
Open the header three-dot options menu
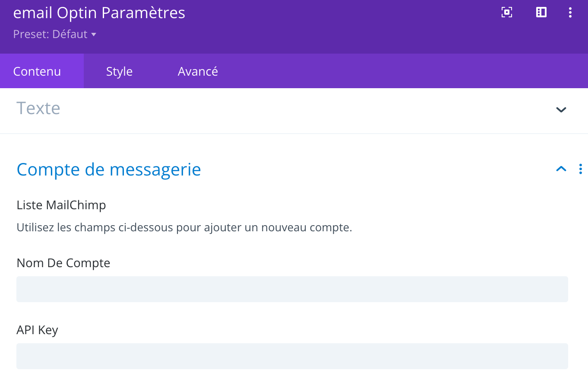(x=570, y=13)
